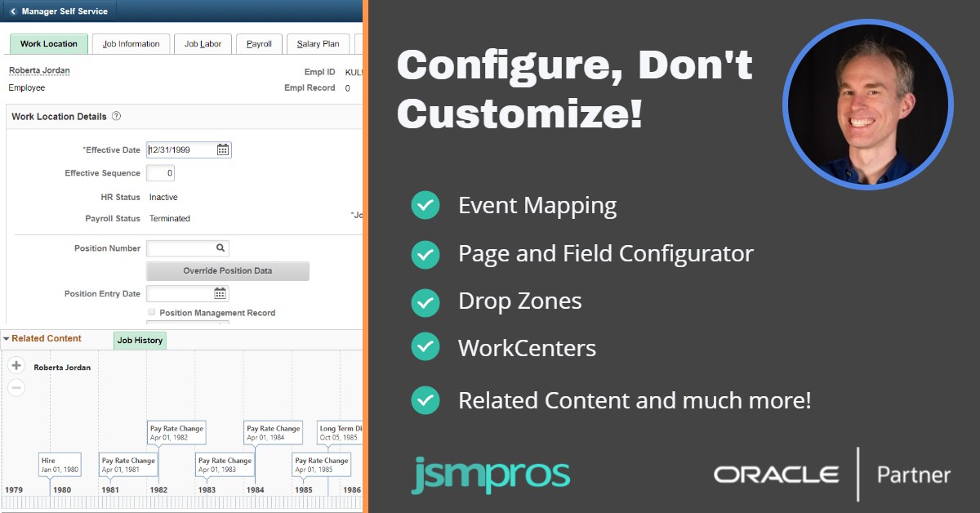This screenshot has width=980, height=513.
Task: Open the Effective Date calendar picker
Action: tap(223, 150)
